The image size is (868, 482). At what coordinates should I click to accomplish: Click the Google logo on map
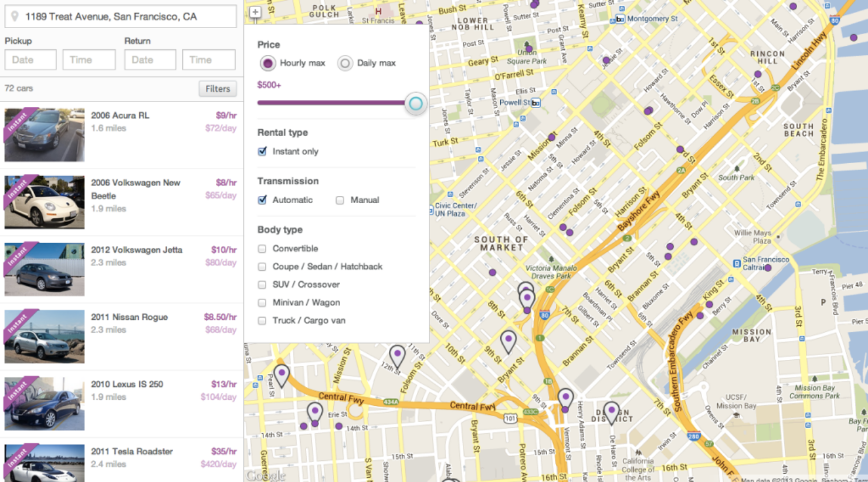pos(265,476)
